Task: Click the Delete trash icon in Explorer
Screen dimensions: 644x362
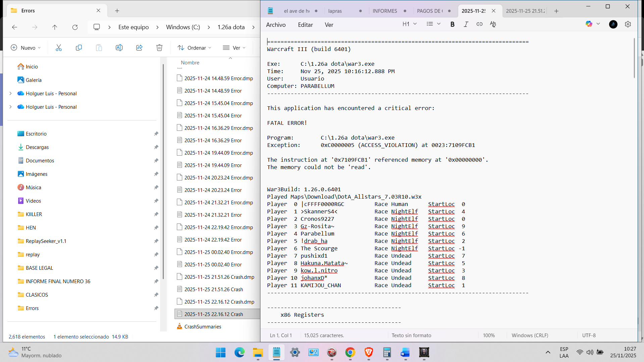Action: (x=159, y=48)
